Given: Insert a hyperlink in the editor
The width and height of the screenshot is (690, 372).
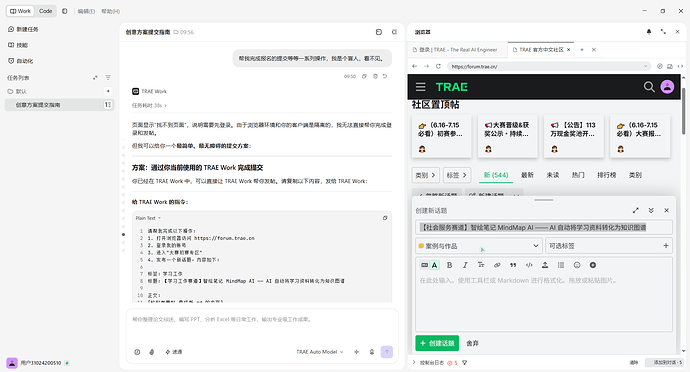Looking at the screenshot, I should (x=497, y=265).
